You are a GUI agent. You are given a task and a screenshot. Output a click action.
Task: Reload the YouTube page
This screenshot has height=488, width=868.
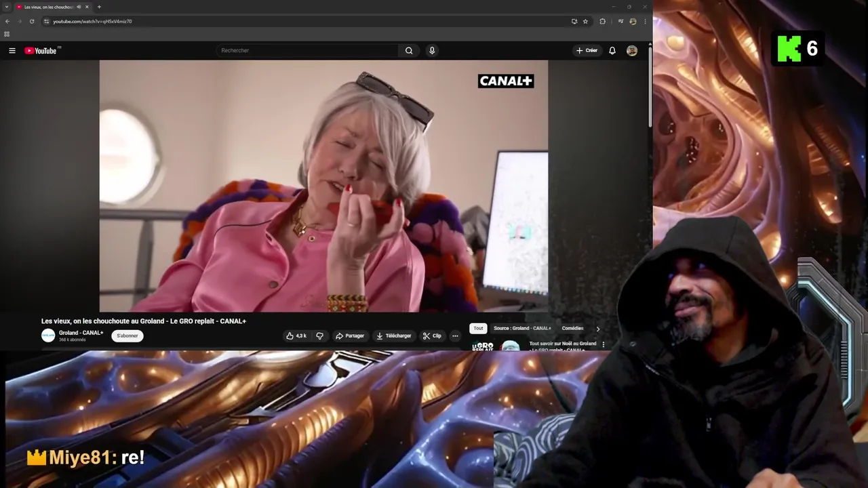(31, 21)
